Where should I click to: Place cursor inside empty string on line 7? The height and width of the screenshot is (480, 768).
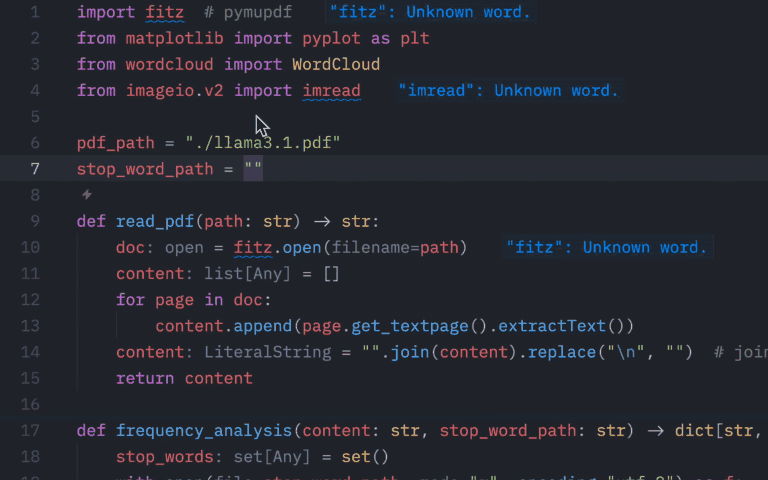point(253,169)
